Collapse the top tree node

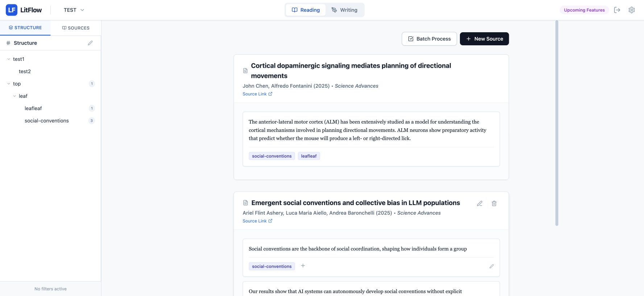pyautogui.click(x=9, y=84)
